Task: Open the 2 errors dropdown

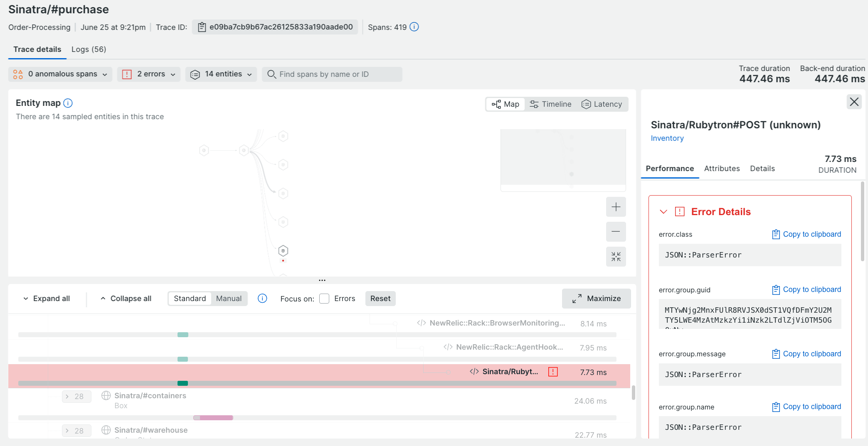Action: (x=149, y=74)
